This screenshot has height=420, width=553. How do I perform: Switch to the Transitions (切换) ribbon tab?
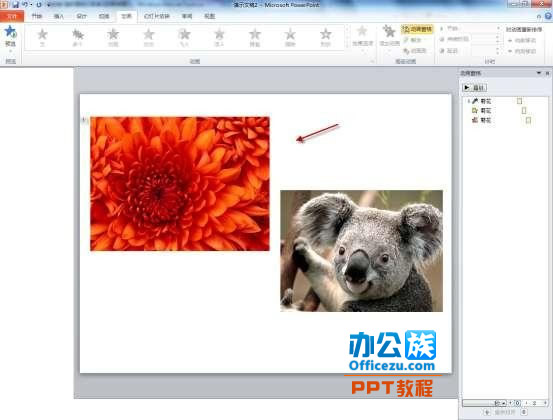pyautogui.click(x=104, y=16)
